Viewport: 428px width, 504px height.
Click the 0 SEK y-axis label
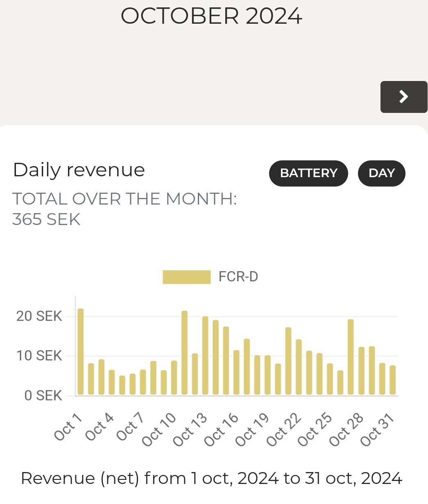[x=43, y=396]
